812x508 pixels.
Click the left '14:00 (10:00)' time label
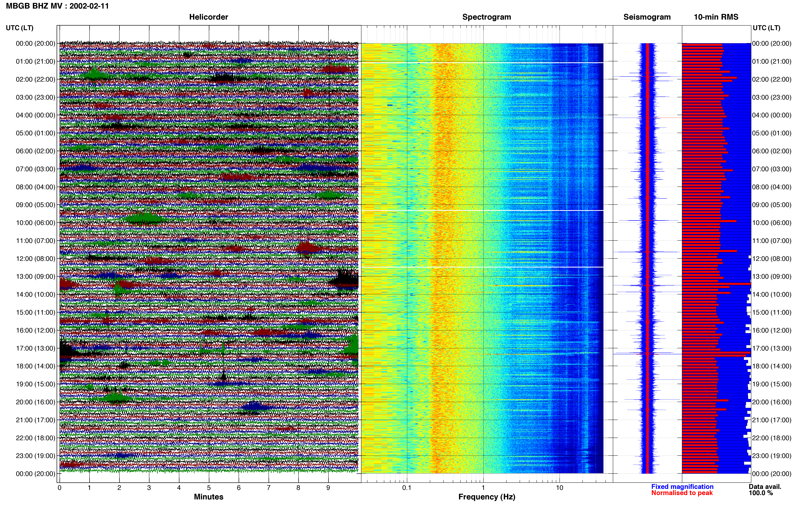[36, 294]
